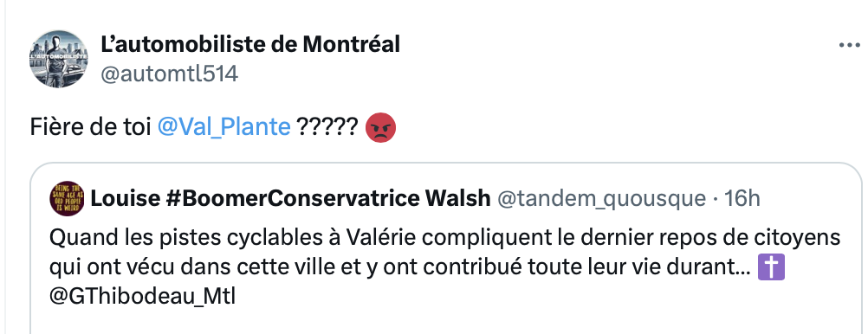Open the three-dot more options menu
This screenshot has height=334, width=868.
click(x=849, y=45)
